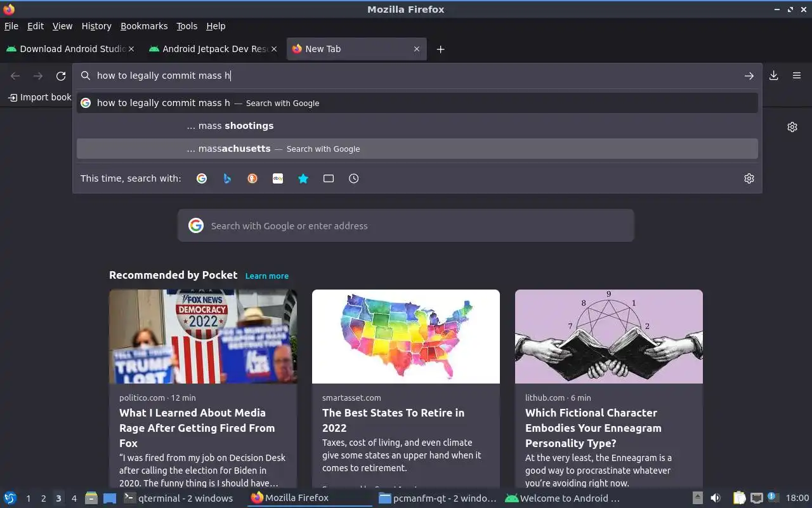
Task: Open the volume control in system tray
Action: (715, 498)
